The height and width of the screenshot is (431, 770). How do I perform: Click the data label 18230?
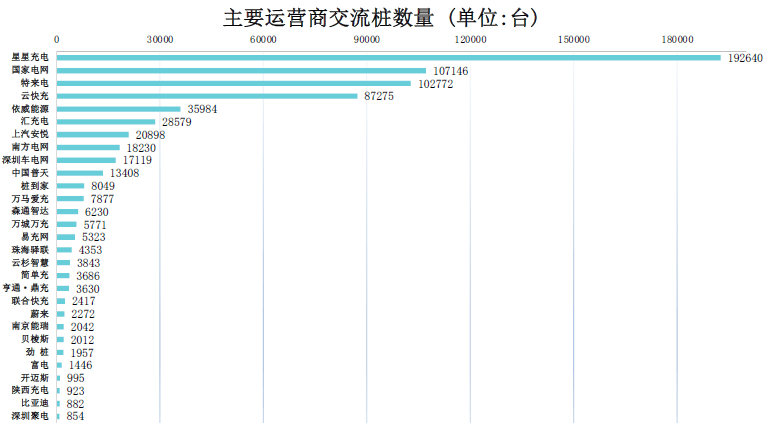point(141,148)
